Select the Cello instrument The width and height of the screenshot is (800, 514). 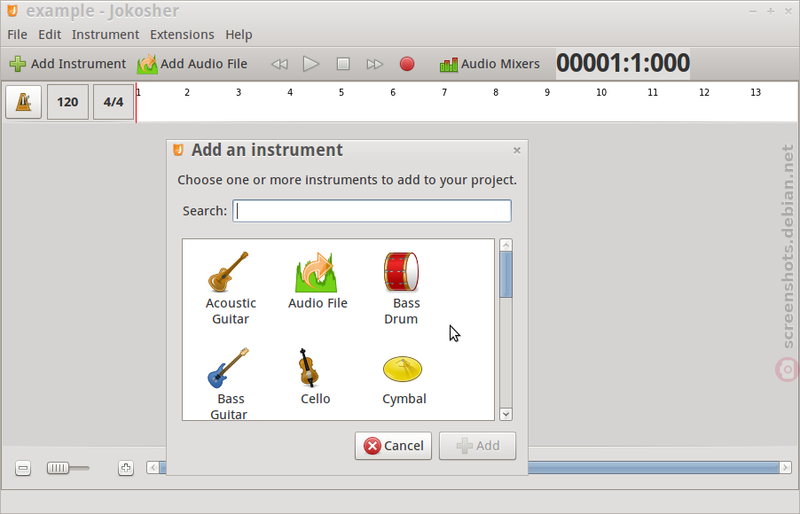coord(315,377)
